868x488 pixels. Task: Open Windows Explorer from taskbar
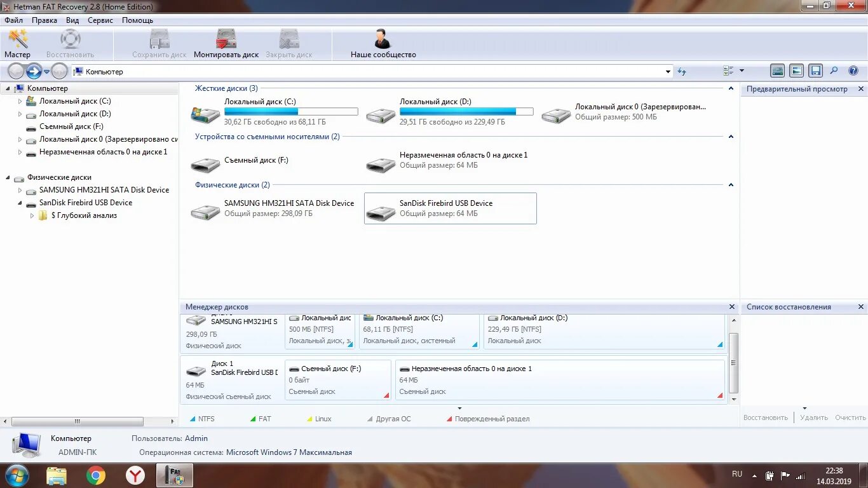click(57, 475)
